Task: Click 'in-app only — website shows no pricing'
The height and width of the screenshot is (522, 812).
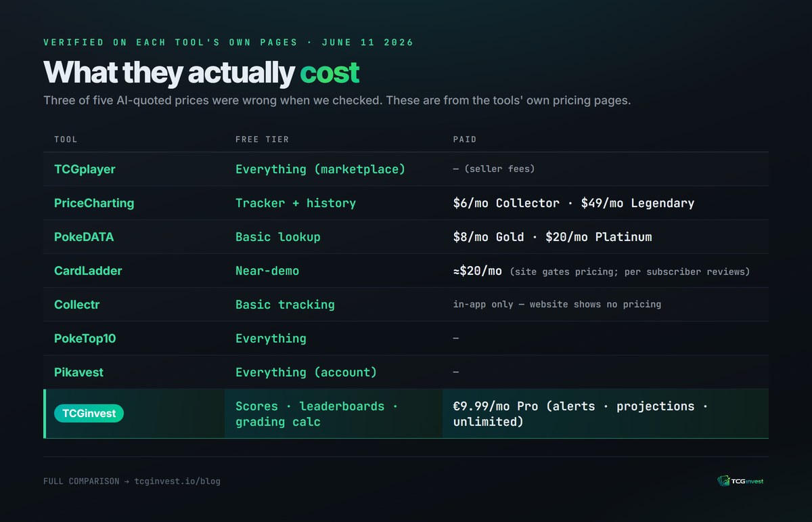Action: (x=557, y=304)
